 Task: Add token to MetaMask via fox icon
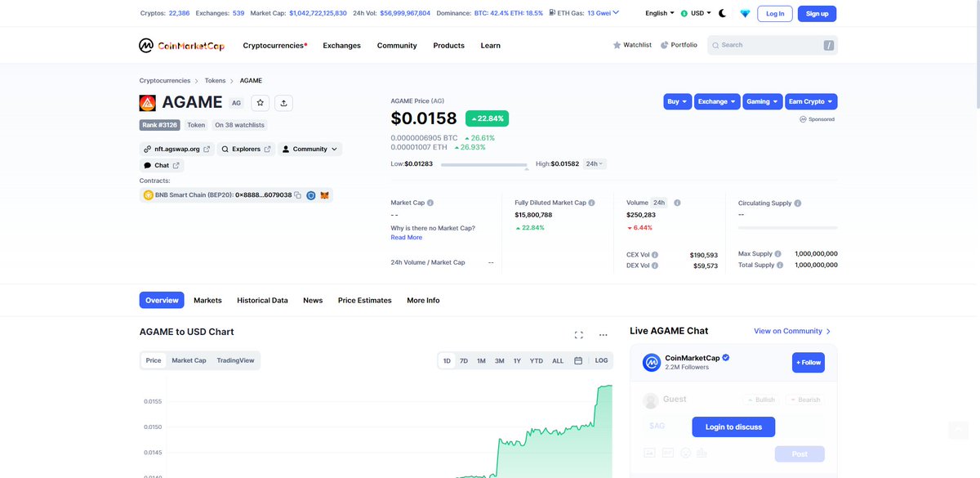[x=324, y=195]
